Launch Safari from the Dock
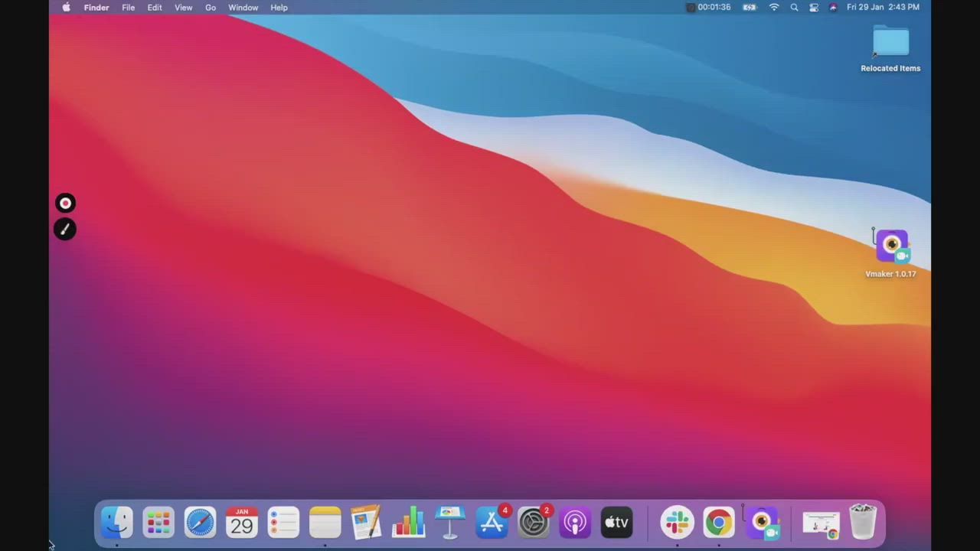980x551 pixels. tap(200, 523)
